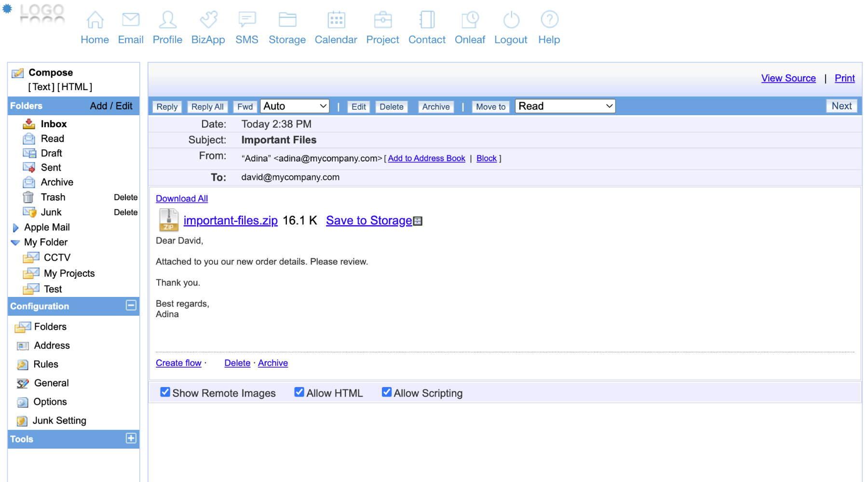Open the Move to folder dropdown
This screenshot has height=482, width=868.
[x=565, y=106]
